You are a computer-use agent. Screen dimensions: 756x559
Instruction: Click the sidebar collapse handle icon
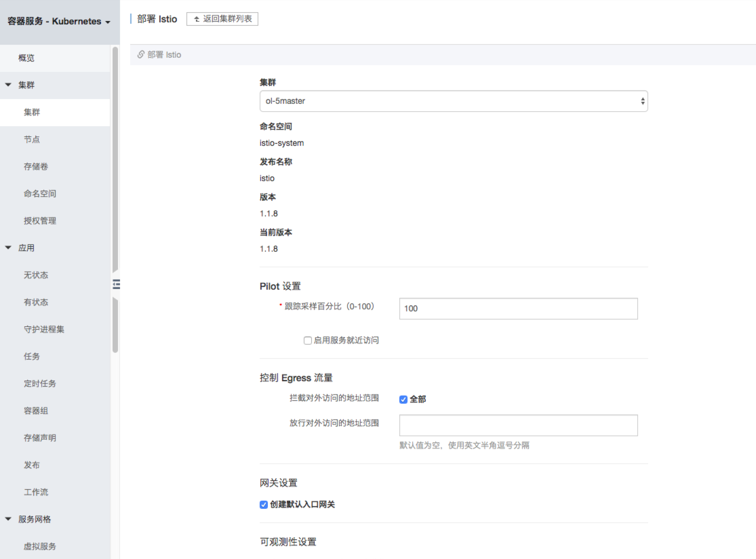(116, 284)
